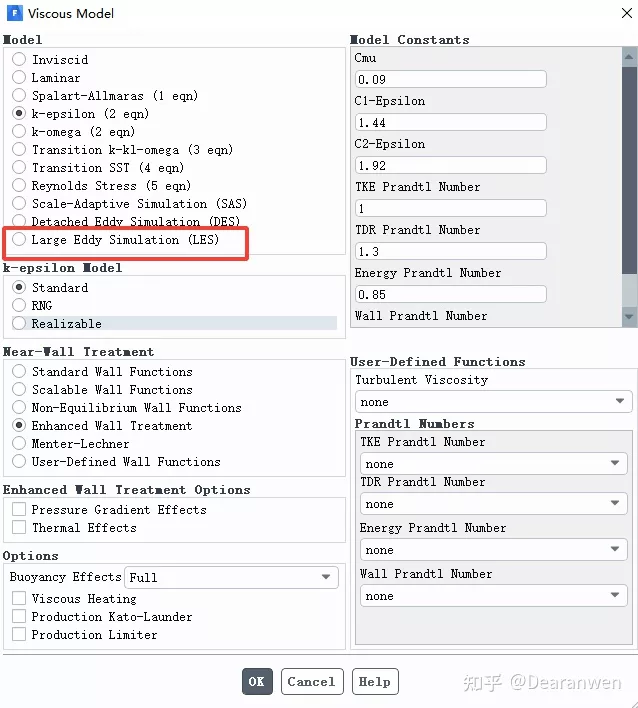Select User-Defined Wall Functions
The height and width of the screenshot is (708, 638).
click(x=19, y=461)
